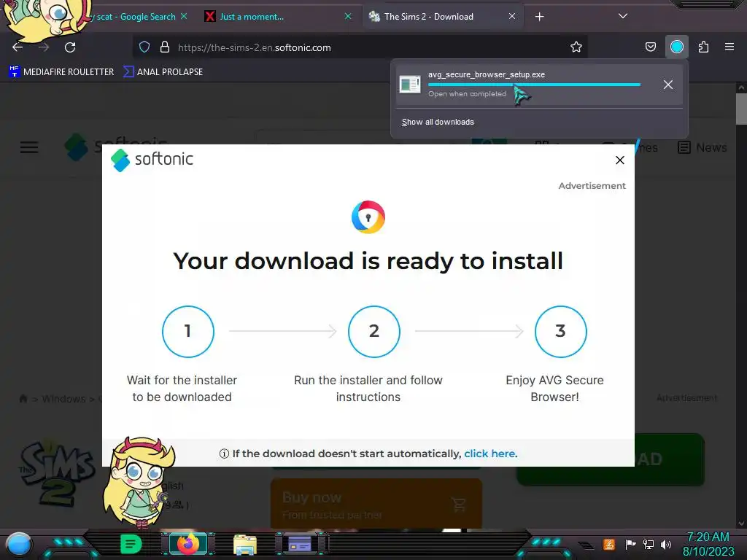This screenshot has width=747, height=560.
Task: Switch to the Google Search tab
Action: [x=136, y=17]
